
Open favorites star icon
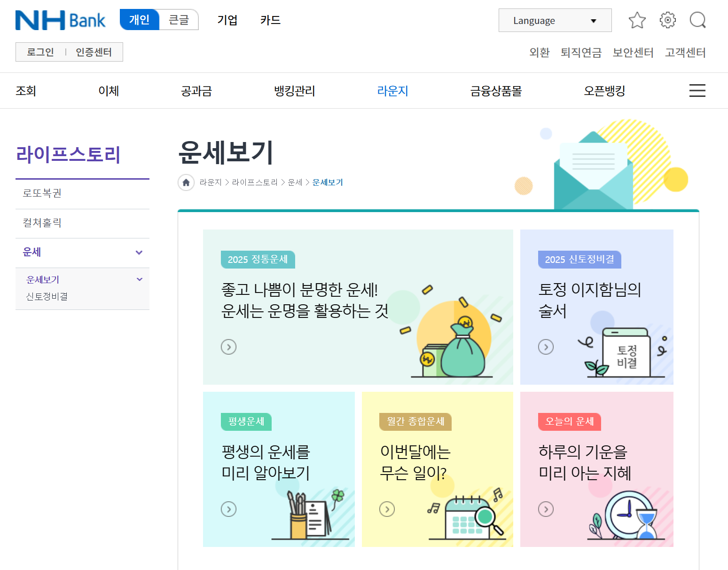pyautogui.click(x=637, y=20)
